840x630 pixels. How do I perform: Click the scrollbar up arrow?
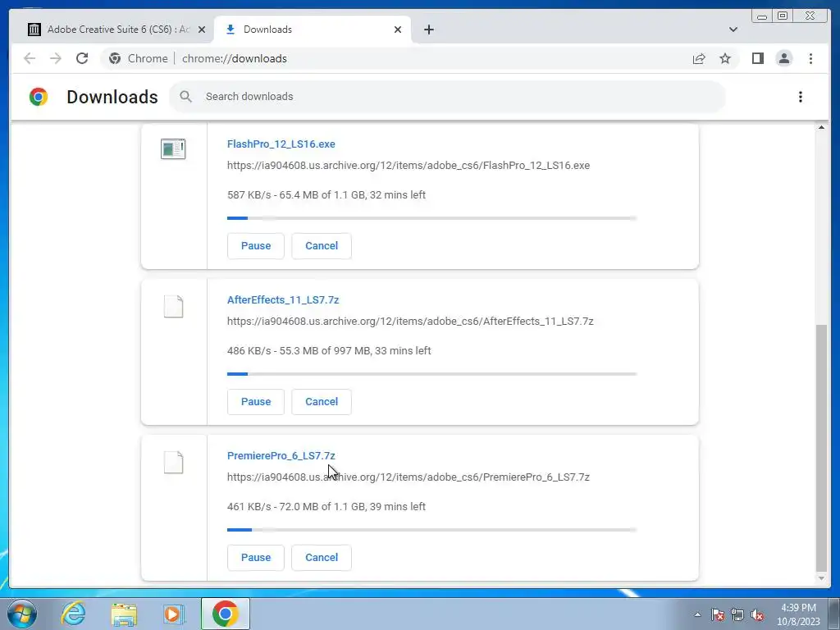click(821, 127)
